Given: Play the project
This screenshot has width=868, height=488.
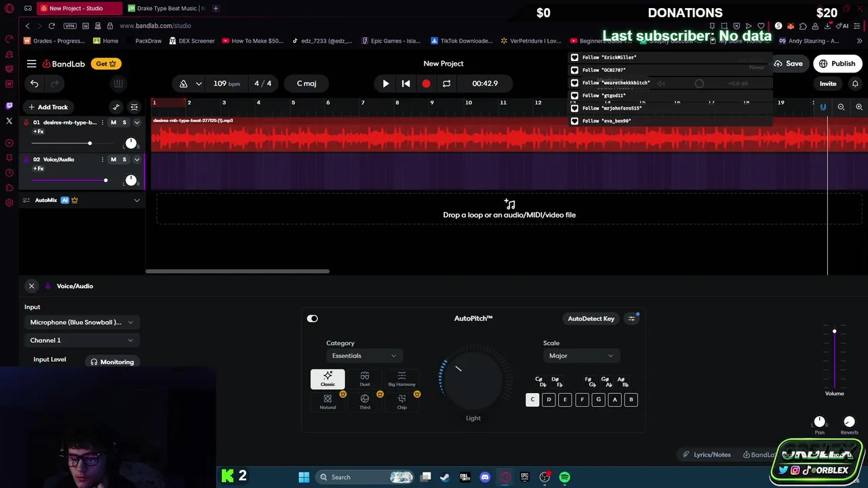Looking at the screenshot, I should (x=386, y=83).
